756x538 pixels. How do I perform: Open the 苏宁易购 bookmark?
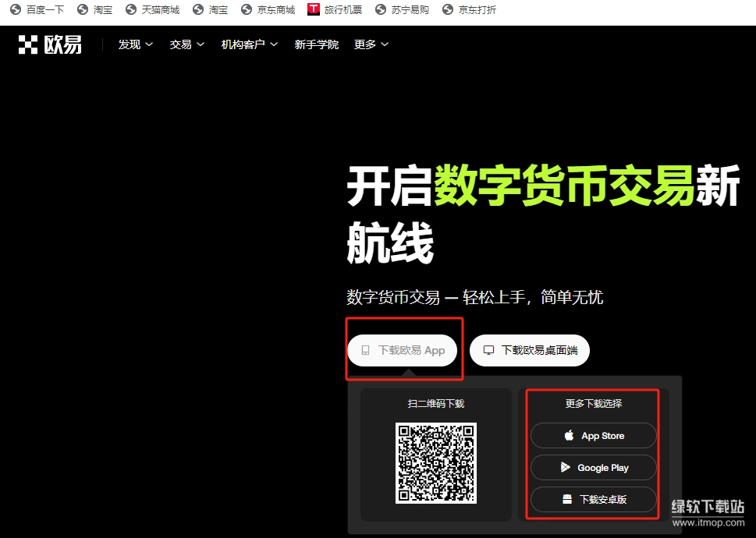coord(410,10)
